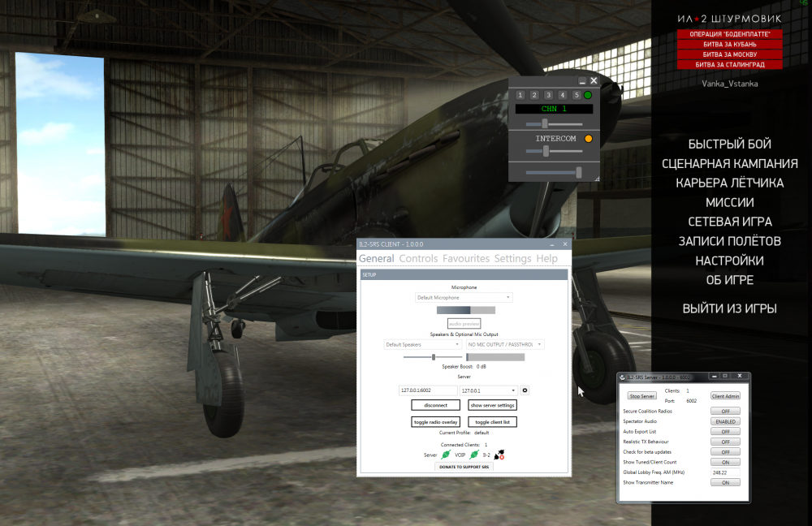The width and height of the screenshot is (812, 526).
Task: Select radio channel 2 in the overlay
Action: click(534, 95)
